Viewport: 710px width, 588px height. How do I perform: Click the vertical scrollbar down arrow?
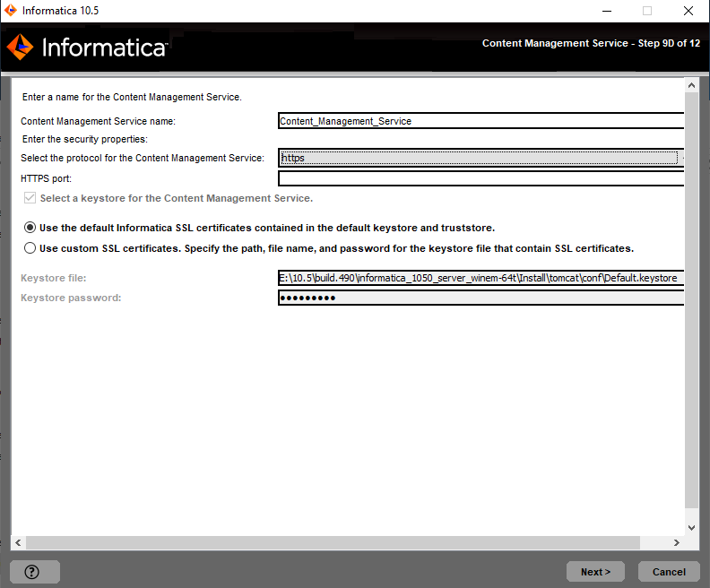pos(691,527)
